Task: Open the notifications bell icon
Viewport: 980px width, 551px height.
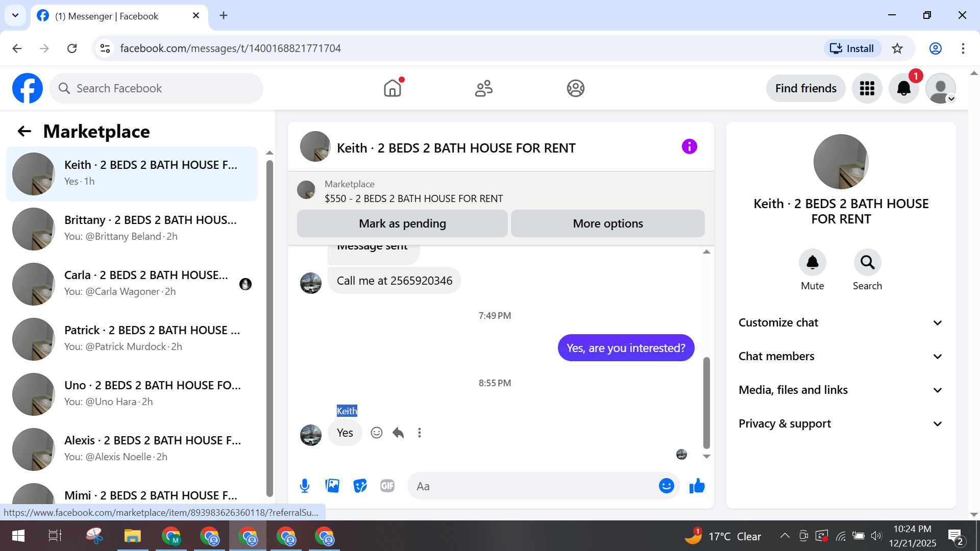Action: point(904,88)
